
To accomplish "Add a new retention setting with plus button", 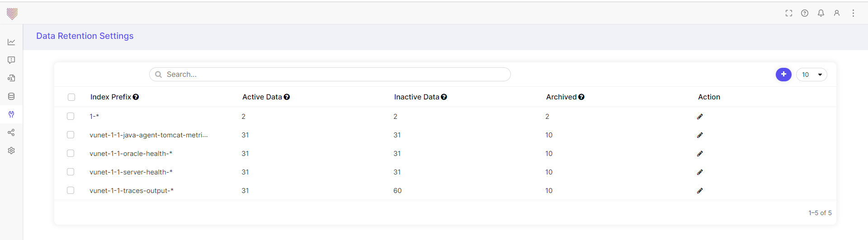I will coord(783,75).
